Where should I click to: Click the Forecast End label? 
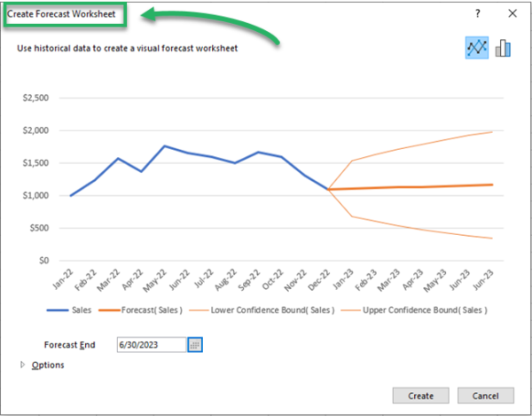[x=69, y=345]
